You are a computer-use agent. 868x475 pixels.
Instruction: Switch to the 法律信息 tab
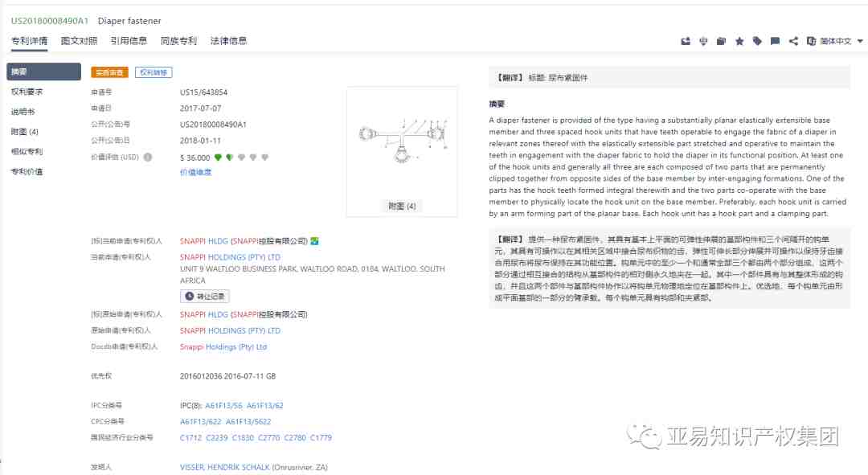pyautogui.click(x=228, y=41)
